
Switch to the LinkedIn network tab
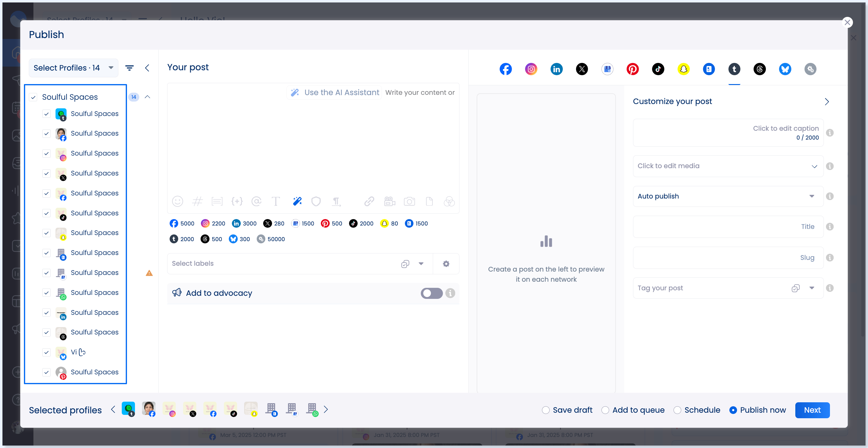[556, 69]
